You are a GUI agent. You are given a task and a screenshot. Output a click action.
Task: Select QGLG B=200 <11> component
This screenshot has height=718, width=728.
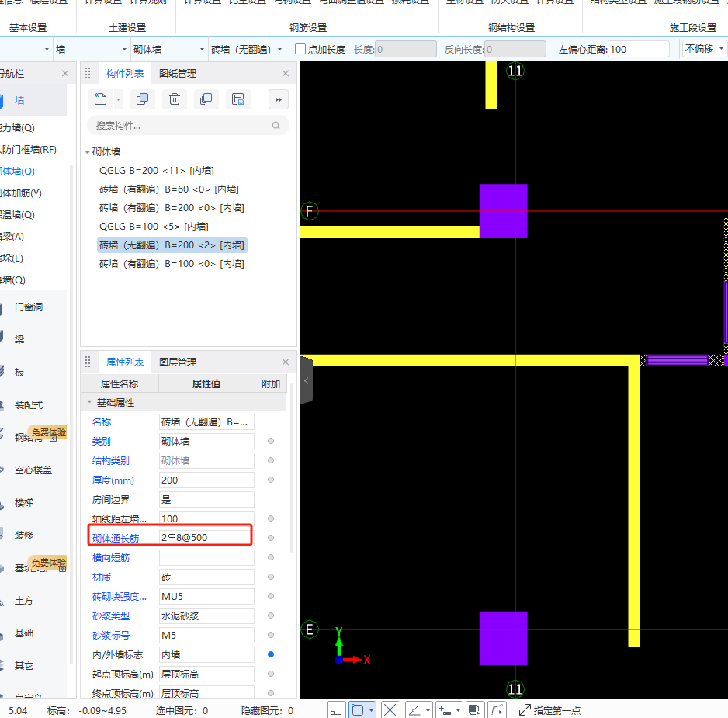[157, 171]
